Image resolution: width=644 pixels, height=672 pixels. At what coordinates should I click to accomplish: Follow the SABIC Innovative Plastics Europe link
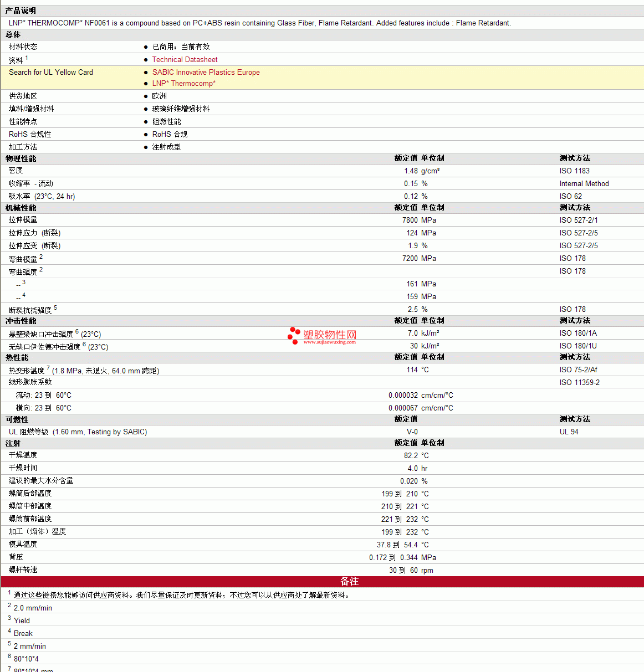pyautogui.click(x=206, y=73)
